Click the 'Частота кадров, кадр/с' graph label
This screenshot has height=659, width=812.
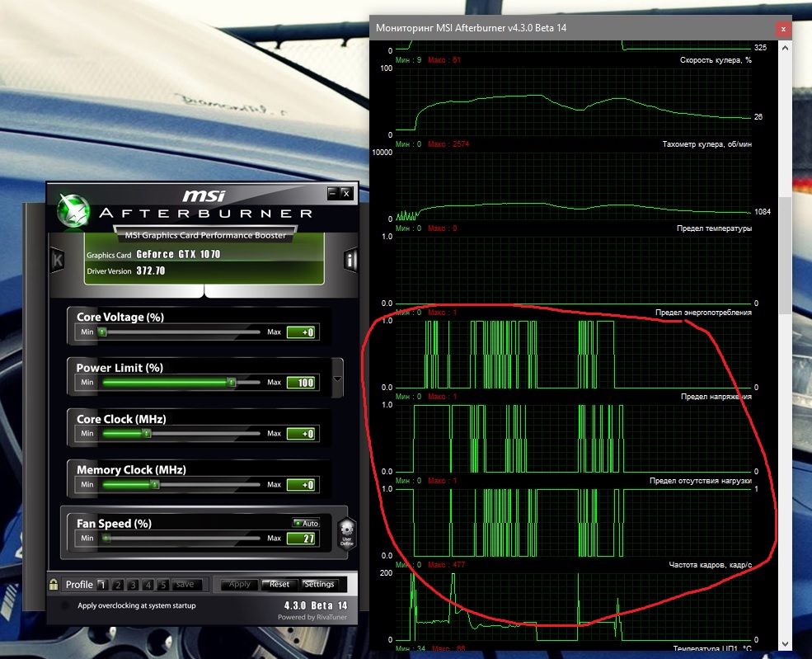[710, 565]
